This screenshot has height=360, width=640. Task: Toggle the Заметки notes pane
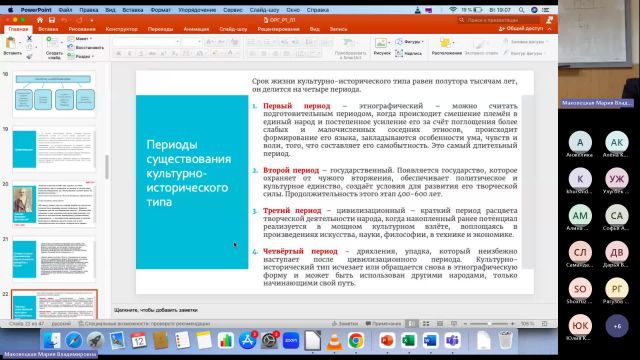point(345,324)
